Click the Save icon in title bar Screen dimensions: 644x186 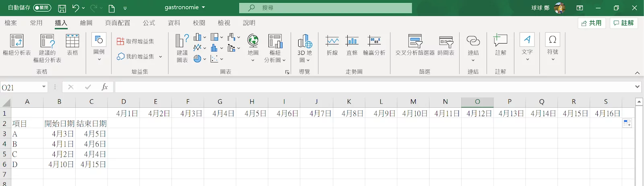[x=62, y=8]
